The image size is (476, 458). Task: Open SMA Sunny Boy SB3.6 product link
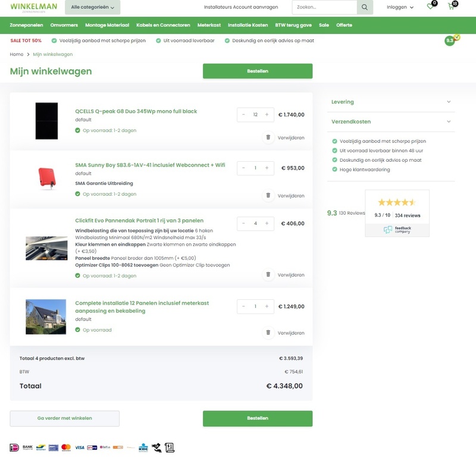[x=150, y=165]
